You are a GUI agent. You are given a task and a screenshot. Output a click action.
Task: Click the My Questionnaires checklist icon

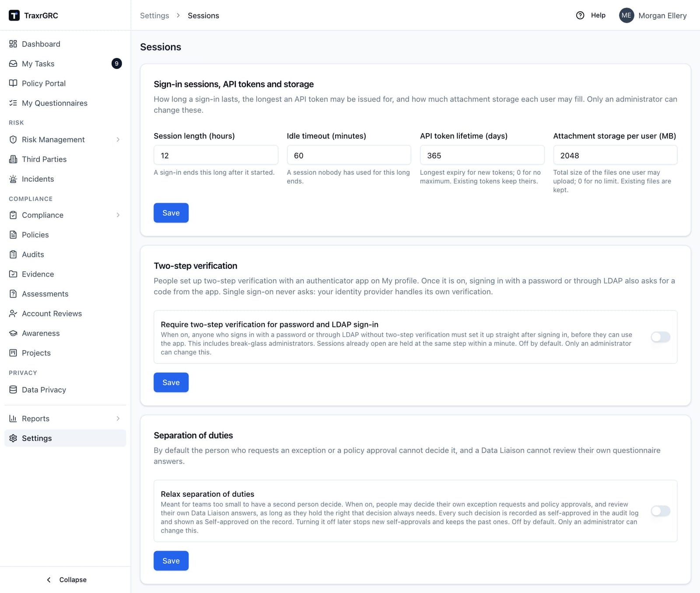tap(13, 103)
